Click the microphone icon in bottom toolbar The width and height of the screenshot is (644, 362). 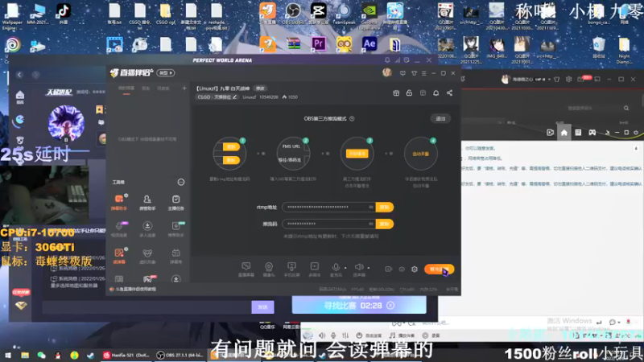click(336, 268)
